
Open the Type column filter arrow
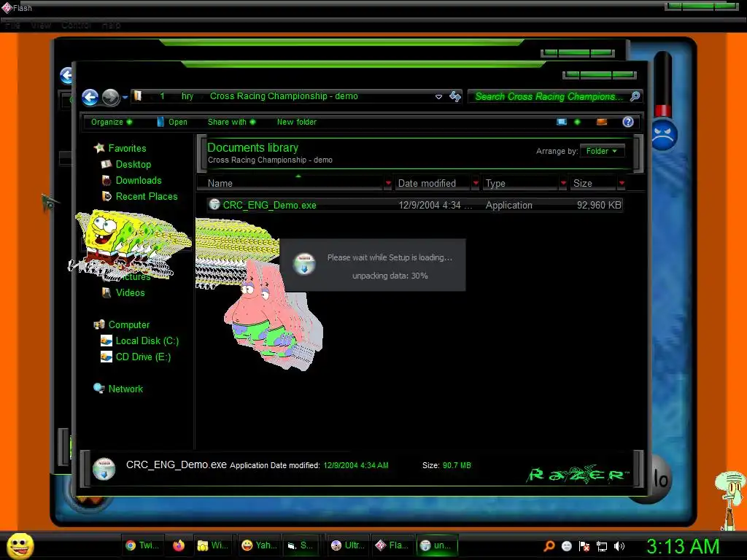(564, 183)
